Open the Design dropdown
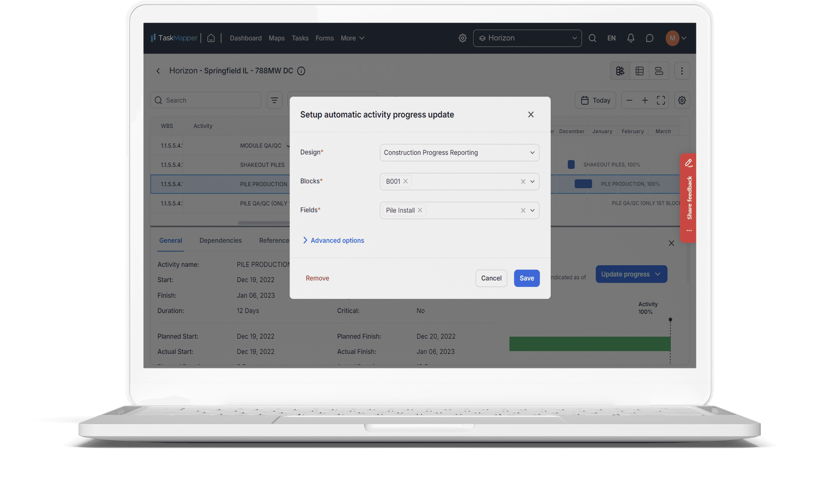828x504 pixels. coord(459,153)
